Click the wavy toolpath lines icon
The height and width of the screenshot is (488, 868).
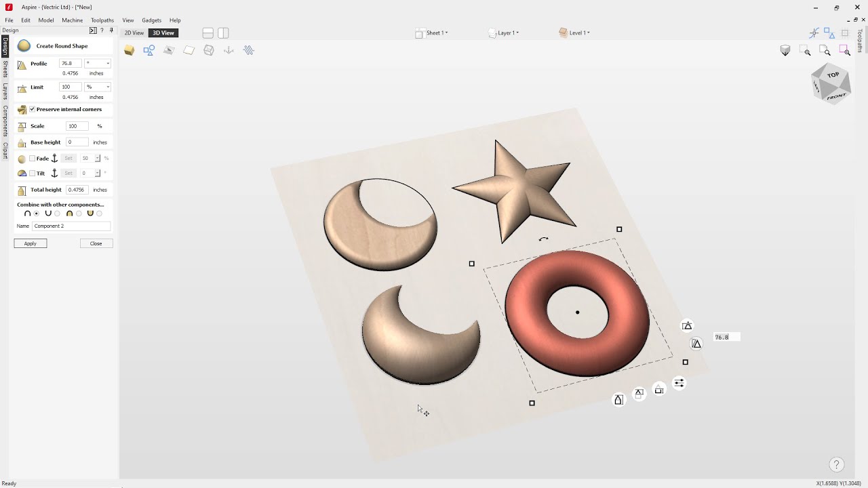click(x=249, y=50)
